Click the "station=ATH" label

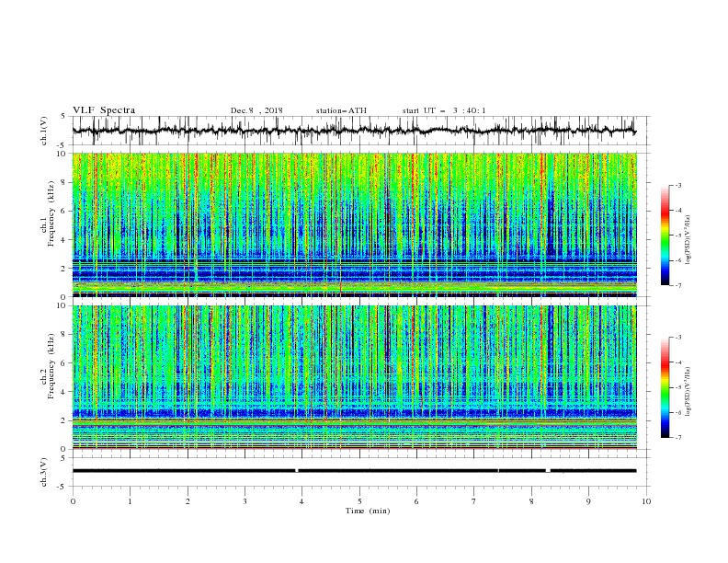coord(341,110)
